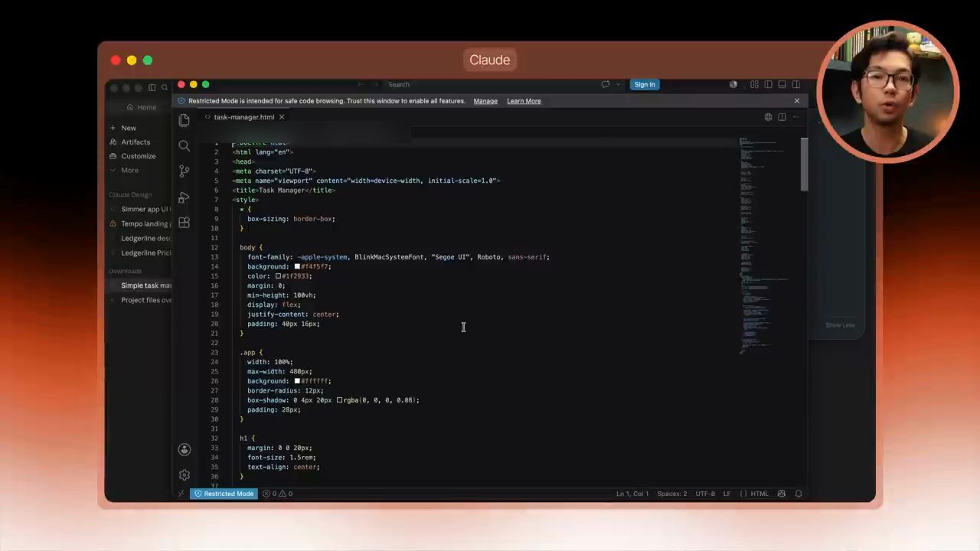Click the theme circle icon in title bar
This screenshot has width=980, height=551.
tap(733, 84)
